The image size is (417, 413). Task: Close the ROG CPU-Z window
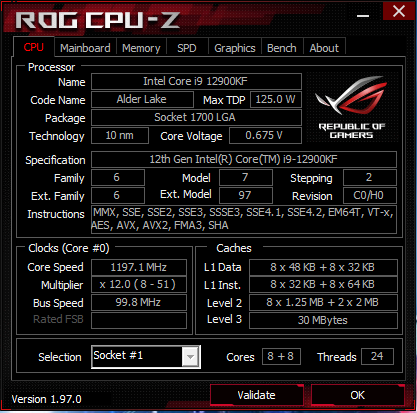pyautogui.click(x=399, y=11)
